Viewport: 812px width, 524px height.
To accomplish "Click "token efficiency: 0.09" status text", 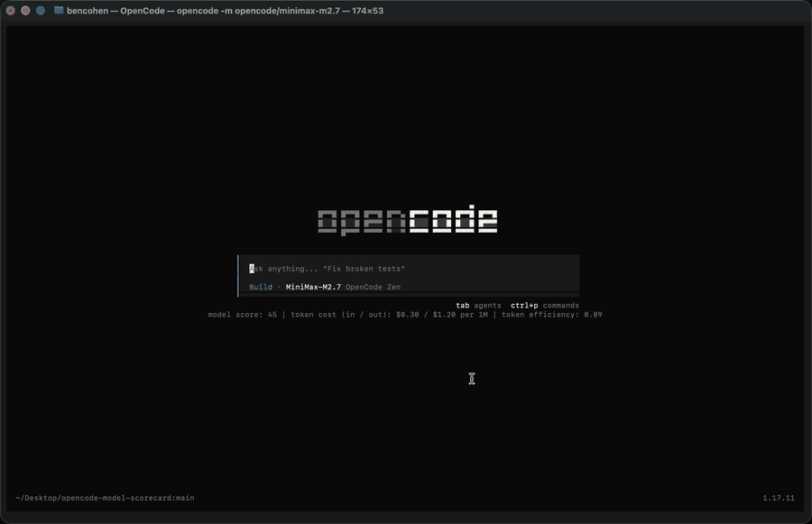I will click(551, 315).
